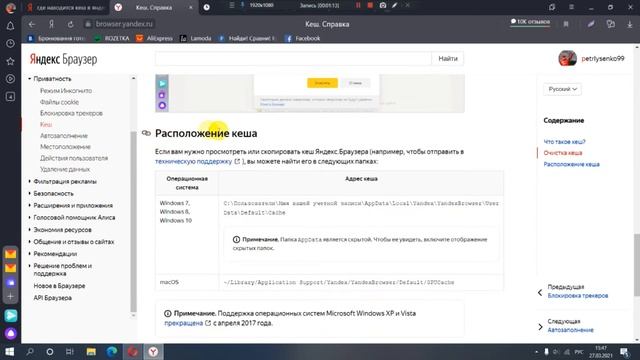Open 10К отзывов reviews button

(530, 22)
